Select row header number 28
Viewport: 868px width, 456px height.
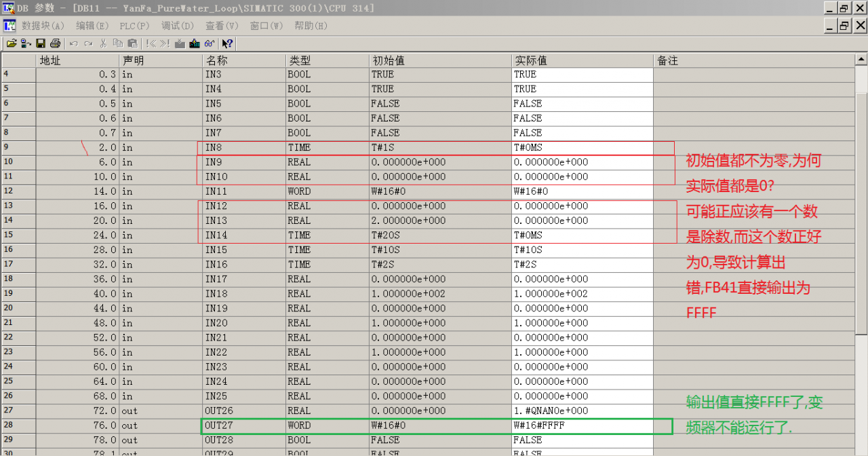18,425
